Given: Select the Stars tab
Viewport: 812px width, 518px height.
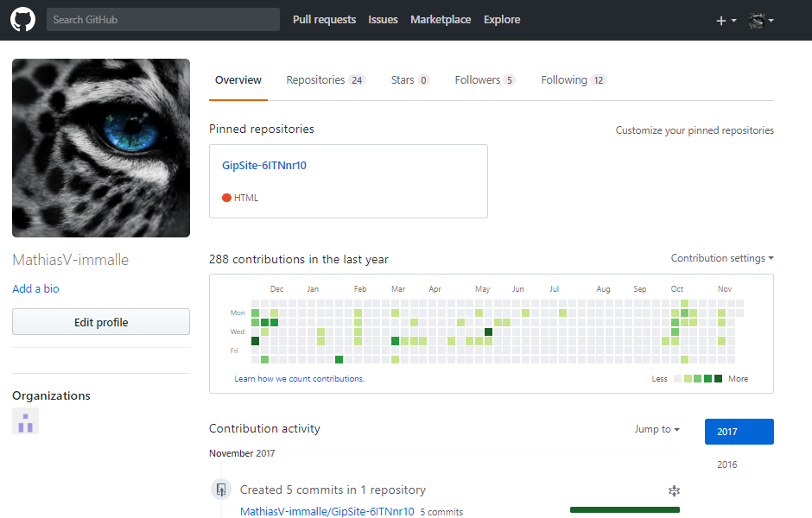Looking at the screenshot, I should click(x=409, y=80).
